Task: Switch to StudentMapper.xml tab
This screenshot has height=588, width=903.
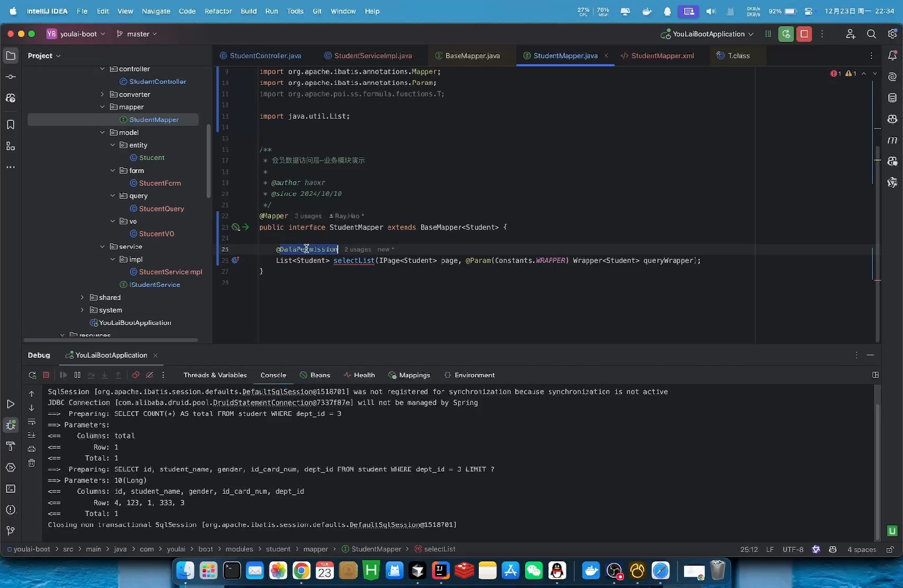Action: pyautogui.click(x=657, y=56)
